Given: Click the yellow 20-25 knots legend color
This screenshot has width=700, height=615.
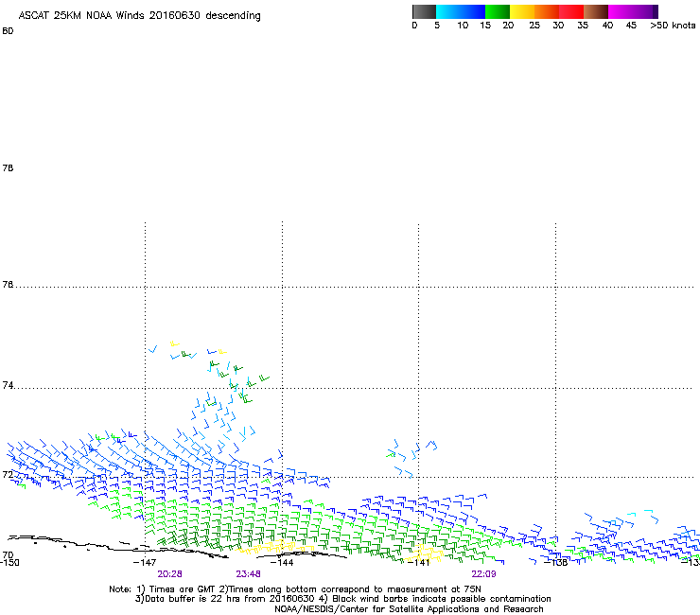Looking at the screenshot, I should click(522, 11).
